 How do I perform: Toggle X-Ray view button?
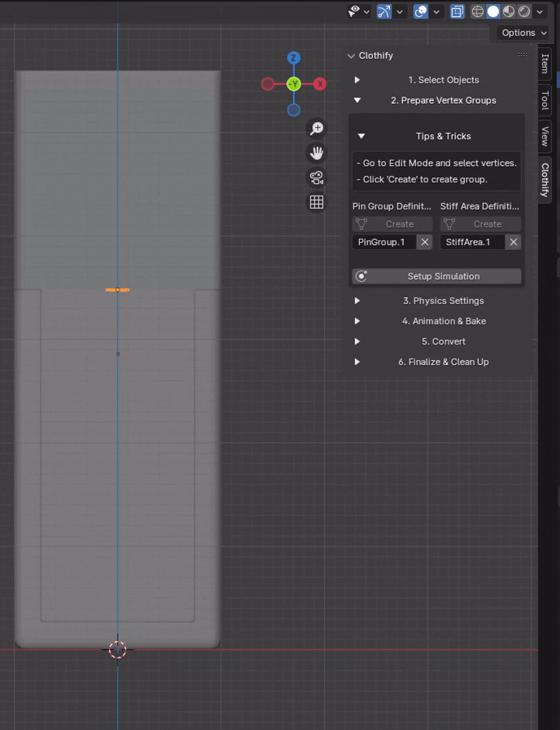pos(457,12)
